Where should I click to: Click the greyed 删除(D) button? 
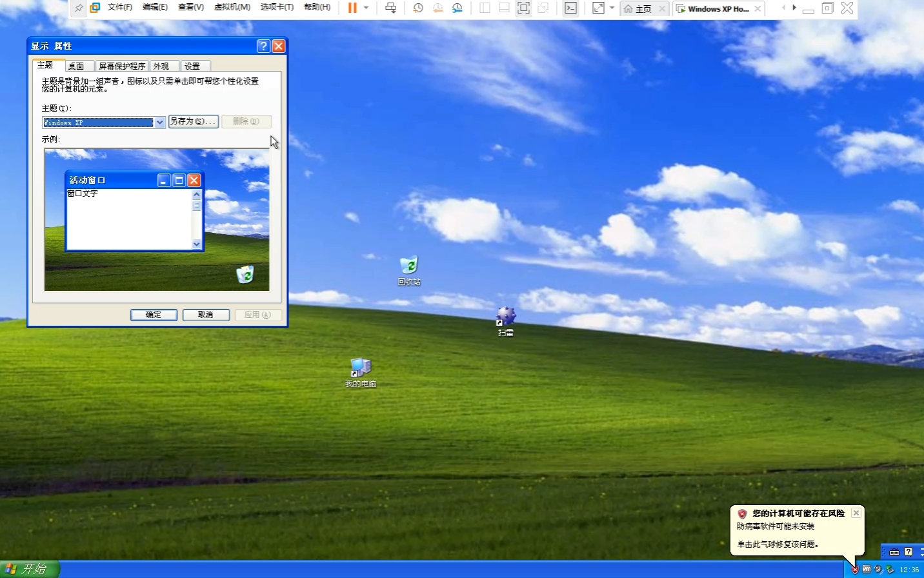coord(246,121)
